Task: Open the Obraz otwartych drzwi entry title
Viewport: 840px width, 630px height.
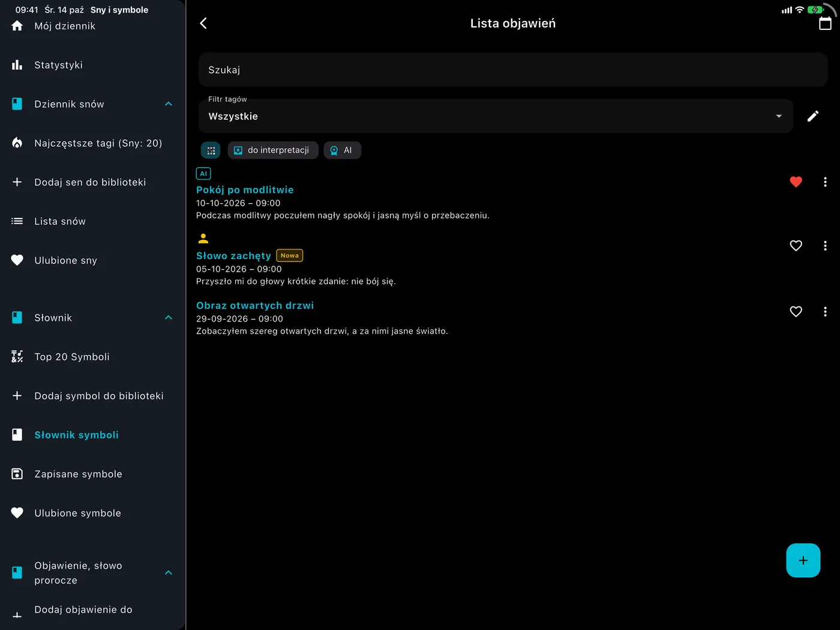Action: pyautogui.click(x=255, y=305)
